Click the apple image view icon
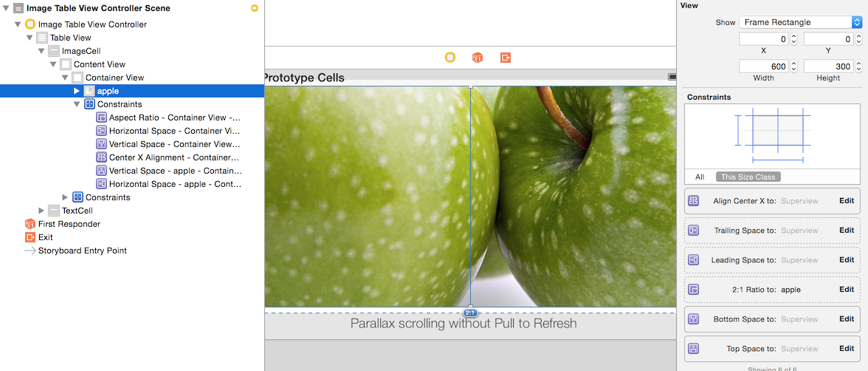Viewport: 868px width, 371px height. pos(89,91)
